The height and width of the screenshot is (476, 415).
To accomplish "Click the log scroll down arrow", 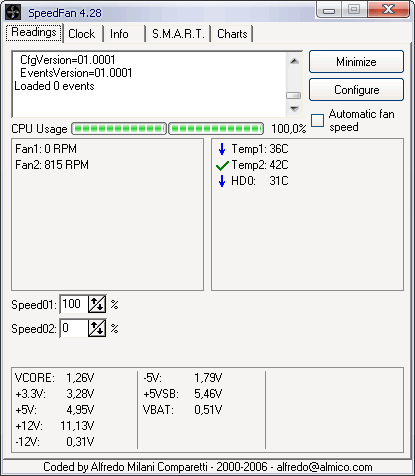I will 294,108.
